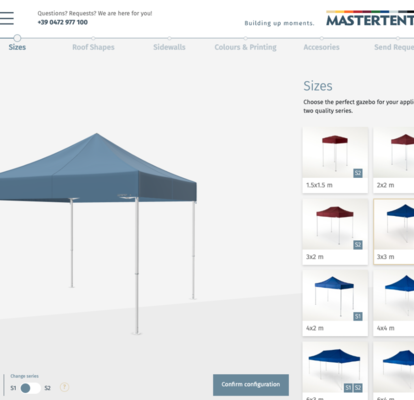Click the Sizes step circle marker
Screen dimensions: 414x400
[x=17, y=38]
